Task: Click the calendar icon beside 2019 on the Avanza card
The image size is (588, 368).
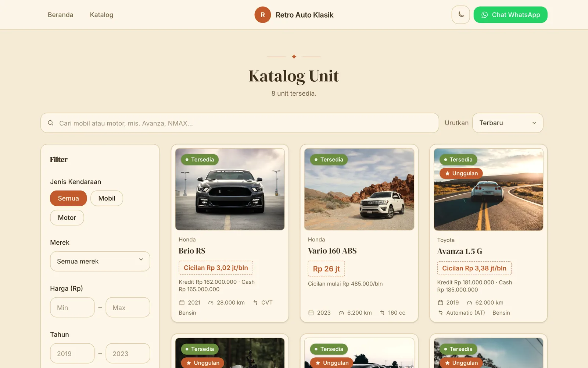Action: point(440,302)
